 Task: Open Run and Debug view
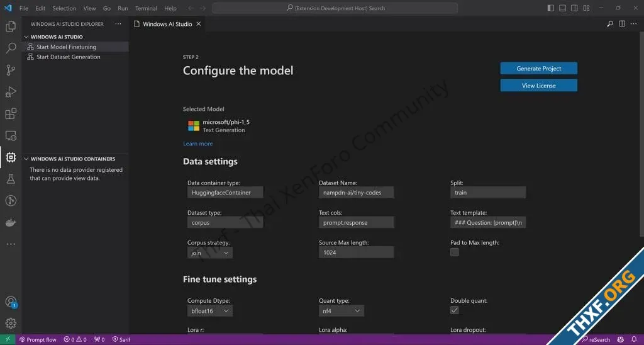[11, 92]
